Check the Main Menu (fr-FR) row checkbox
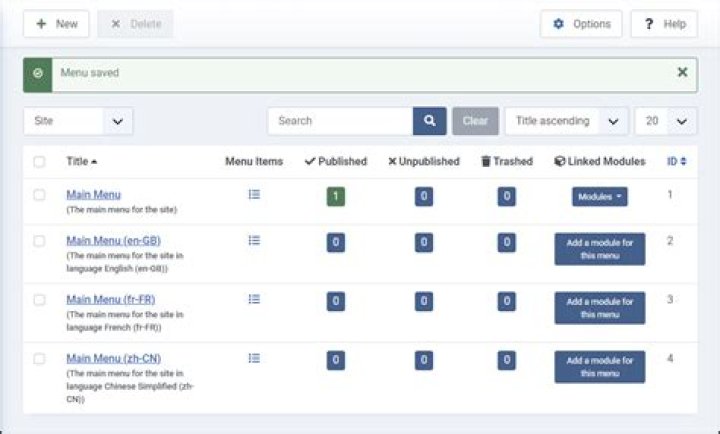Viewport: 720px width, 434px height. [x=39, y=299]
